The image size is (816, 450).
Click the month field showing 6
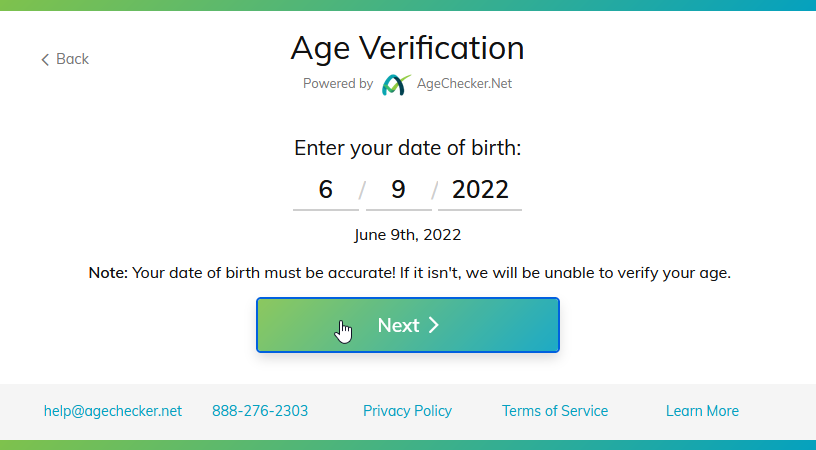(326, 190)
